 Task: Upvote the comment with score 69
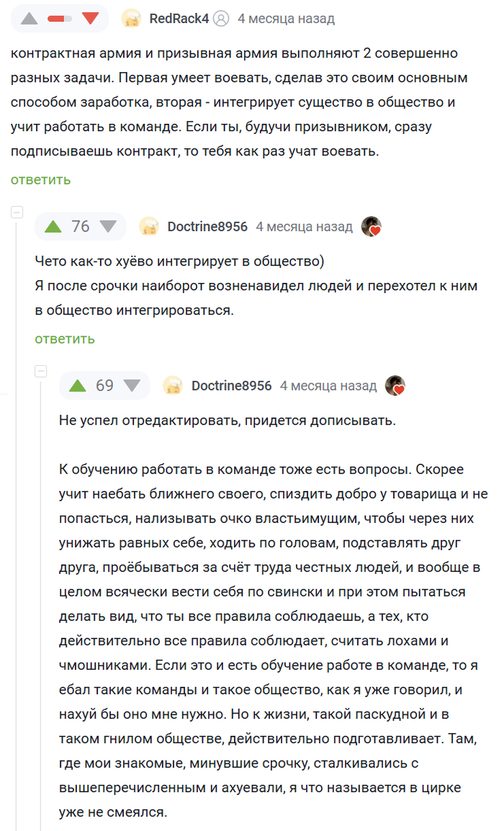[x=77, y=385]
